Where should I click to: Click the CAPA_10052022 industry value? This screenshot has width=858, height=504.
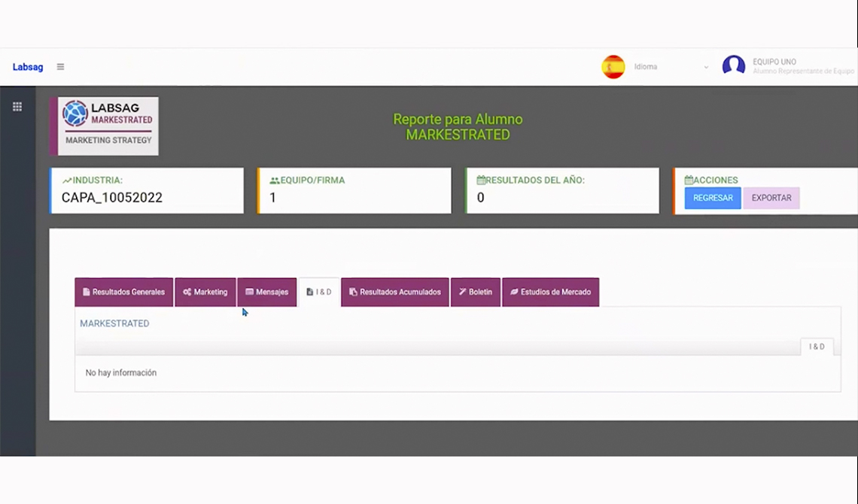click(111, 197)
